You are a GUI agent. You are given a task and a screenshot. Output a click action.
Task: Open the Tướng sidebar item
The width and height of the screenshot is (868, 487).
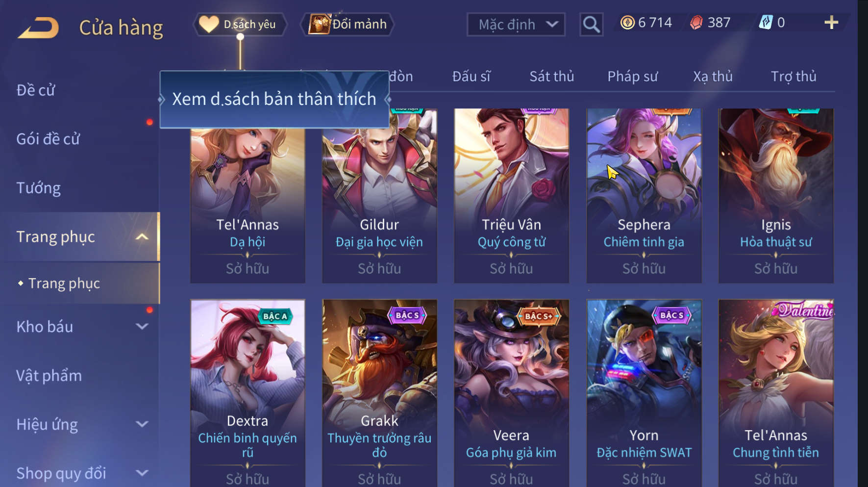[x=39, y=188]
